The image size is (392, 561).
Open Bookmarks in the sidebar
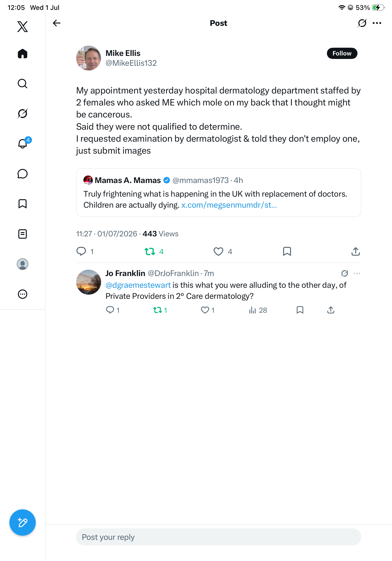[x=23, y=204]
